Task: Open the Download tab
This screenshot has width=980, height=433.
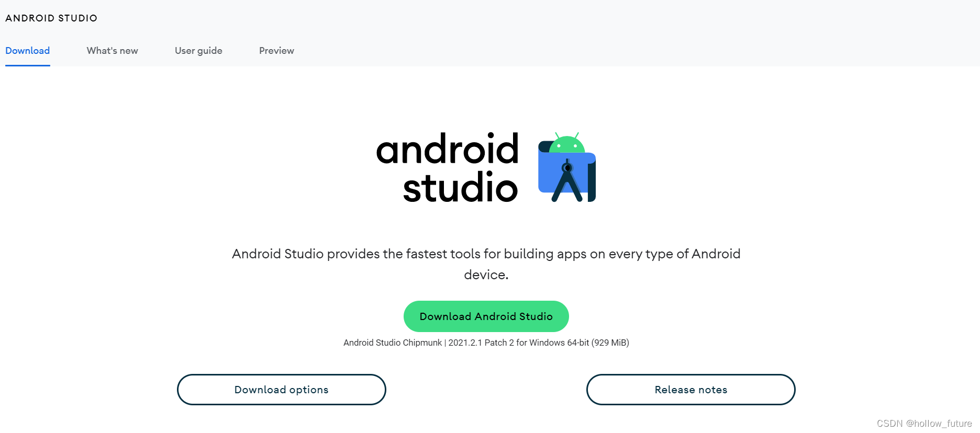Action: click(28, 51)
